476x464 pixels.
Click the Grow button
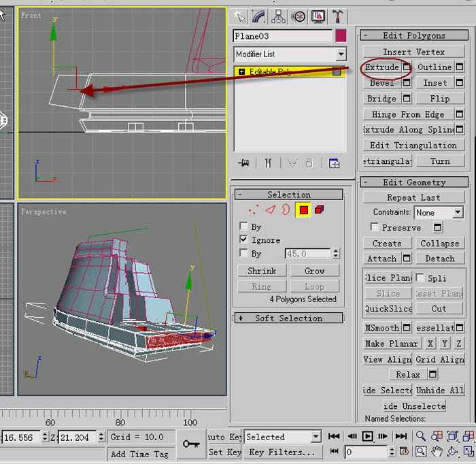(314, 271)
